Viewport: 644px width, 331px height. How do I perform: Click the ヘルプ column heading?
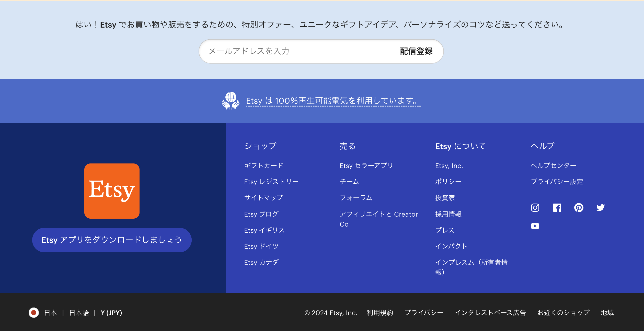pos(543,146)
